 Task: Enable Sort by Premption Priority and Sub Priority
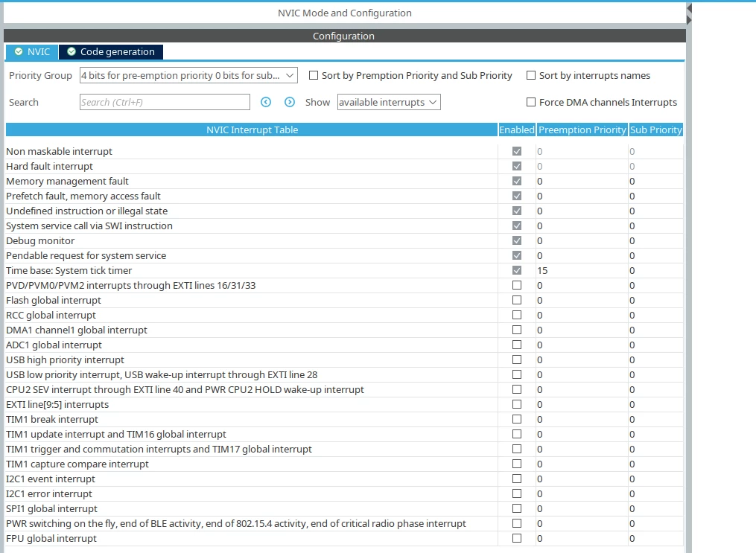(x=314, y=76)
